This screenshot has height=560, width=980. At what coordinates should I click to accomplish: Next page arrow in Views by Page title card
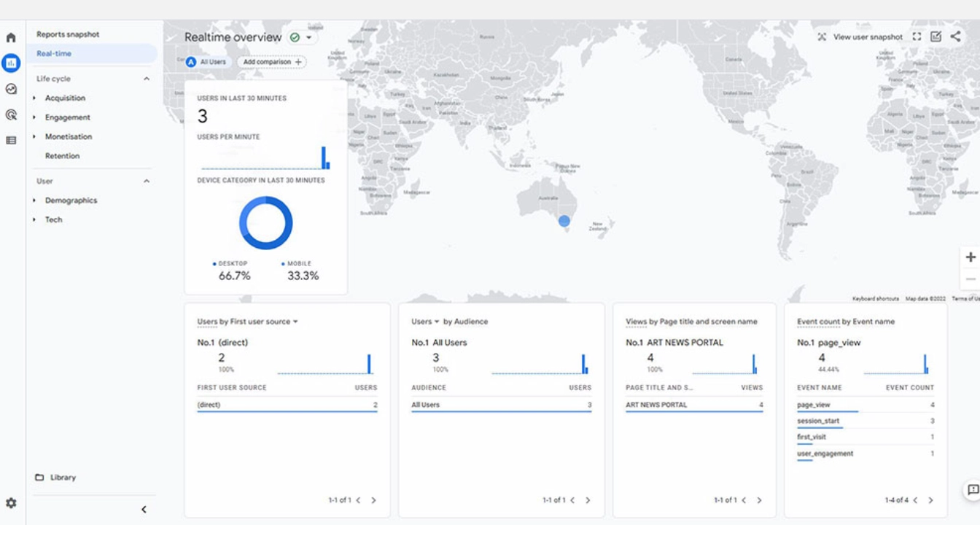[759, 500]
